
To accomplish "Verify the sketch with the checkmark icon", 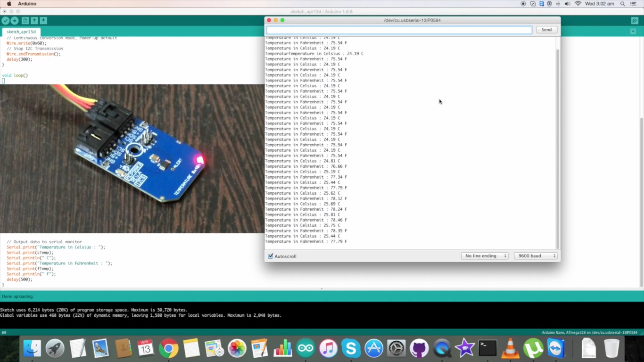I will click(6, 20).
